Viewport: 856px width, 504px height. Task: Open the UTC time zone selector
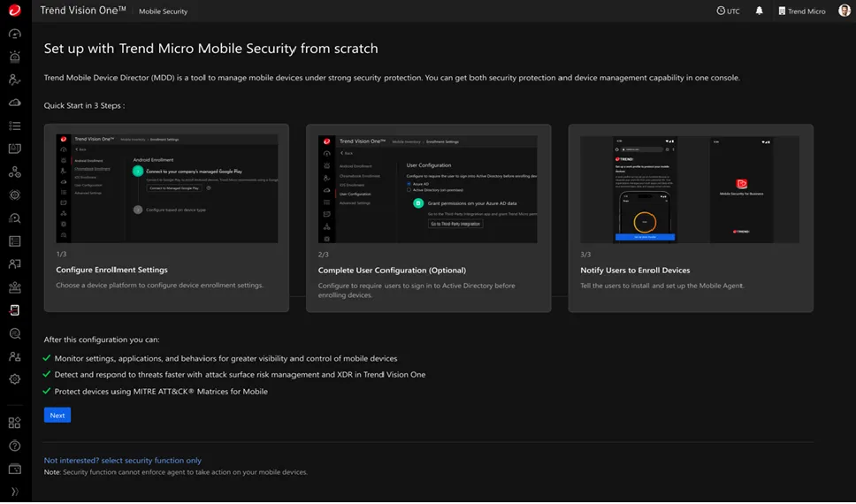click(728, 11)
